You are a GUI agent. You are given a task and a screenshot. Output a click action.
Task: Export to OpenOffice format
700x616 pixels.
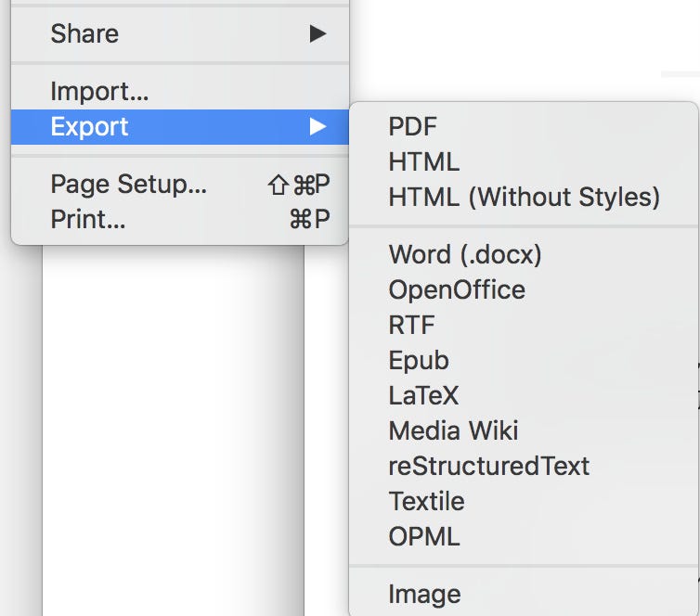click(524, 290)
